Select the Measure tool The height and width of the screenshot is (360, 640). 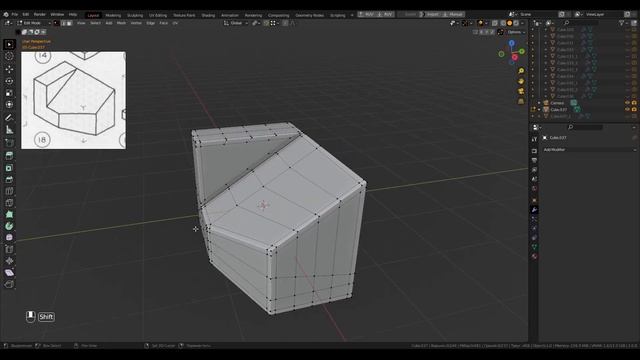[9, 130]
